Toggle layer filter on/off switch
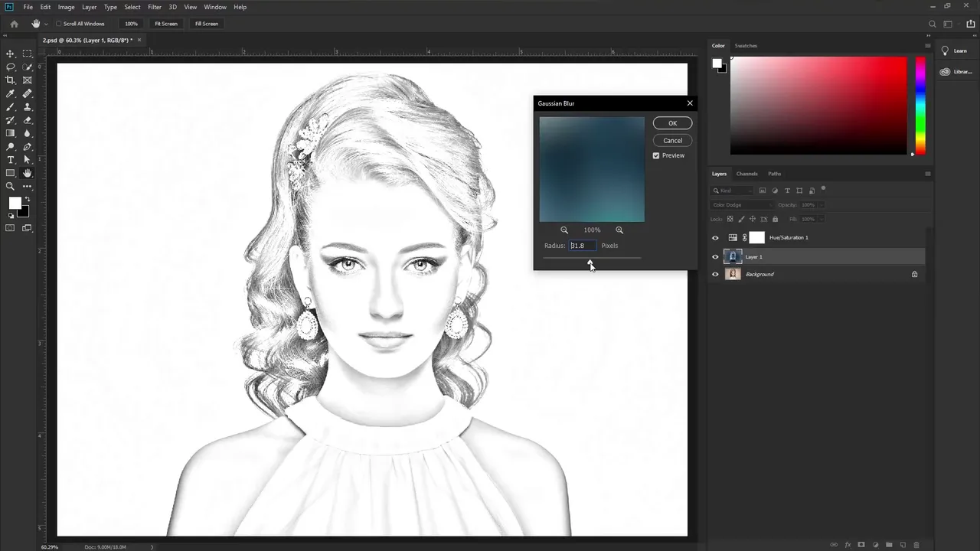Screen dimensions: 980x551 (823, 188)
